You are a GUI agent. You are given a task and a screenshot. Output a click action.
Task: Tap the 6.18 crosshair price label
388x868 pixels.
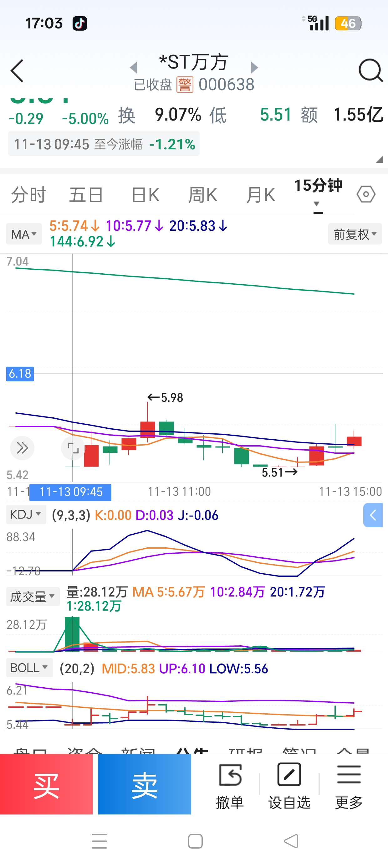(x=20, y=374)
